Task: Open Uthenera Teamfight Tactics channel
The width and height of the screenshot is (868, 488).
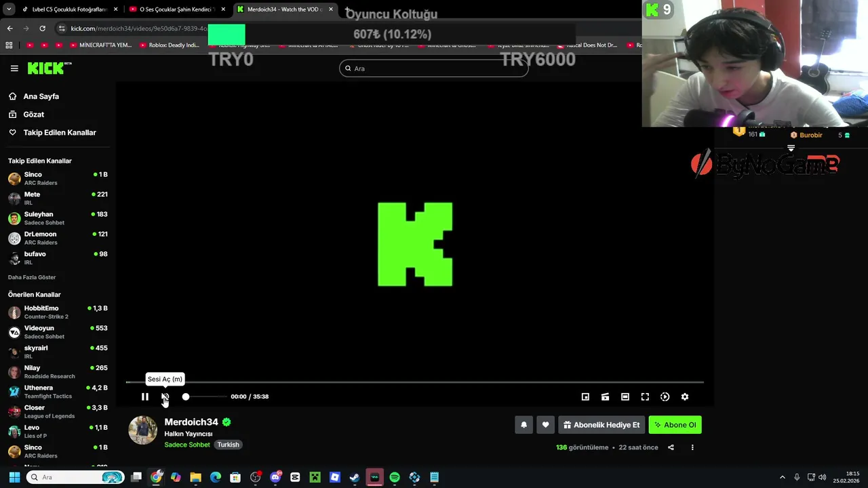Action: point(58,391)
